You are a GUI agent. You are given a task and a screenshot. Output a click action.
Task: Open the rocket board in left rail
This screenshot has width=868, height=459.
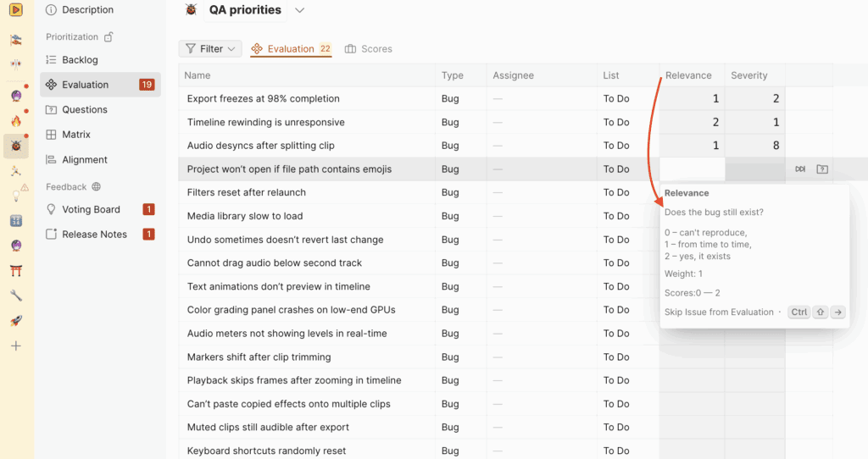click(x=15, y=320)
